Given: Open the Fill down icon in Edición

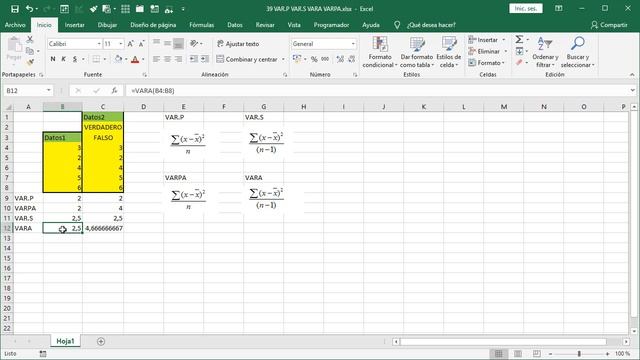Looking at the screenshot, I should (x=519, y=51).
